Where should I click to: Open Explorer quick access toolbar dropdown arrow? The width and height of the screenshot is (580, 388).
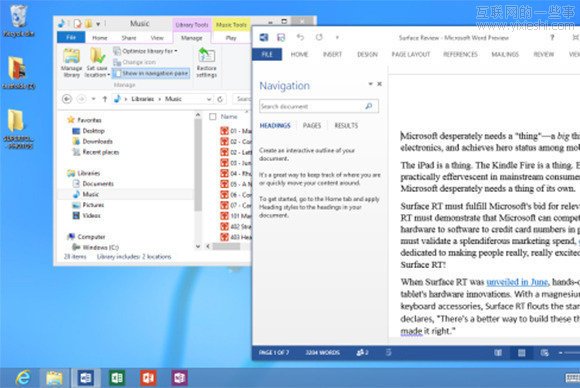98,24
